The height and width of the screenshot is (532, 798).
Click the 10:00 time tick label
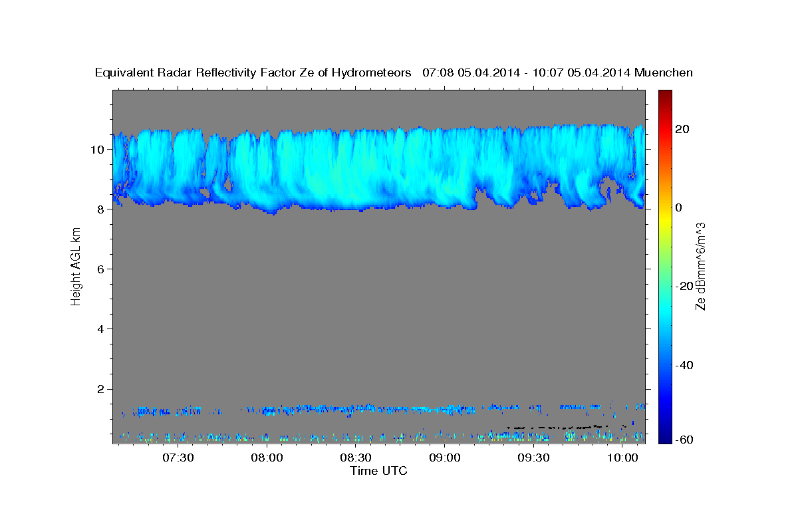[x=622, y=458]
